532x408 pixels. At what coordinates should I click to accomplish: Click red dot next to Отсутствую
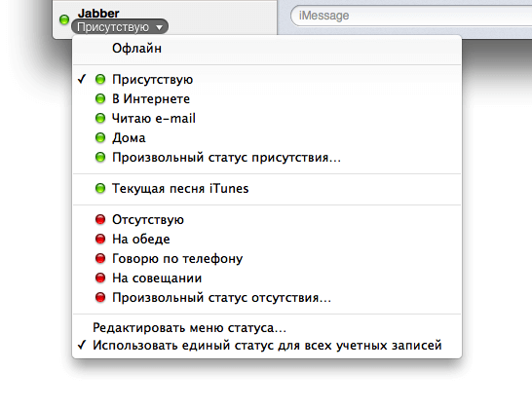click(100, 219)
